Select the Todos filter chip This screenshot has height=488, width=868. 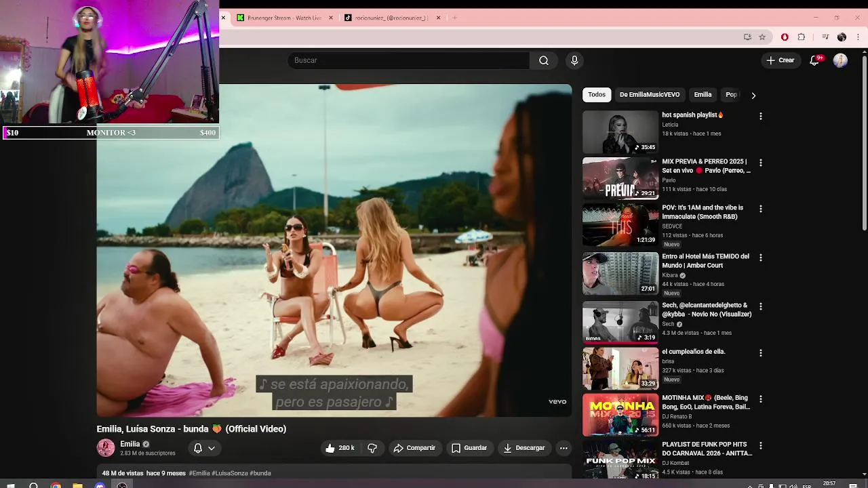point(597,95)
